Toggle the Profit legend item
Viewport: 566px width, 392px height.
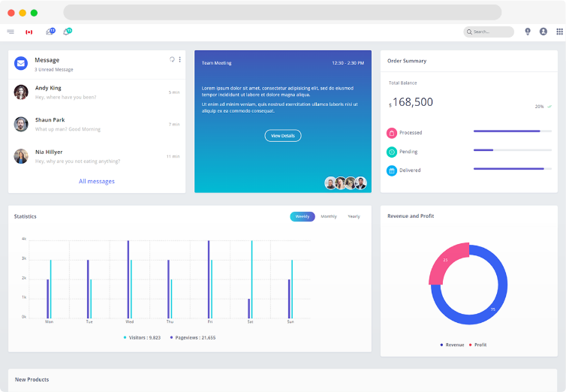tap(477, 345)
